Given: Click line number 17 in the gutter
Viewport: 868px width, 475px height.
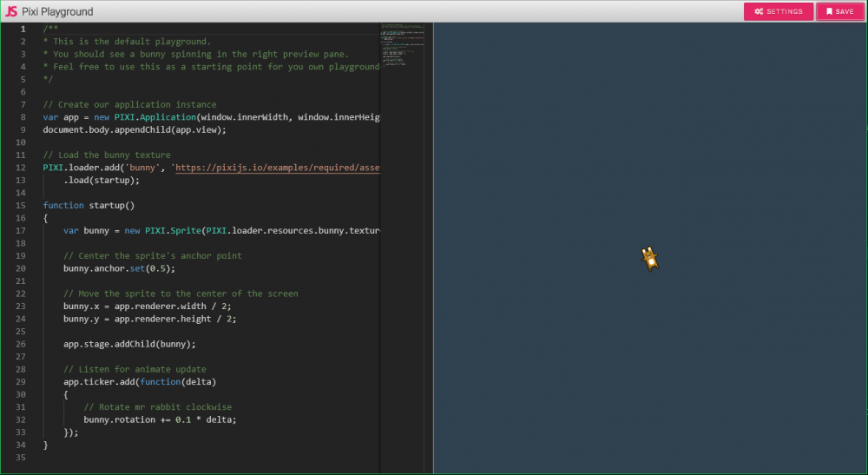Looking at the screenshot, I should pyautogui.click(x=21, y=230).
